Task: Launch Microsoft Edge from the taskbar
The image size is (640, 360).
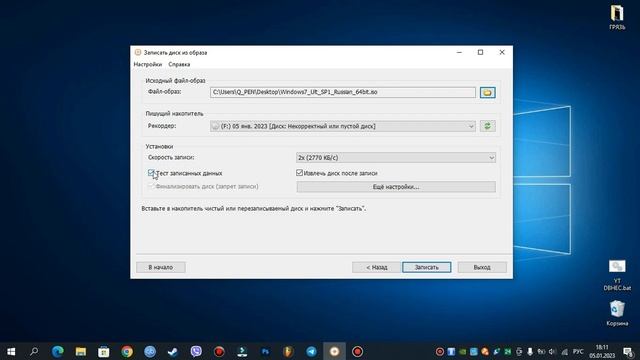Action: tap(58, 351)
